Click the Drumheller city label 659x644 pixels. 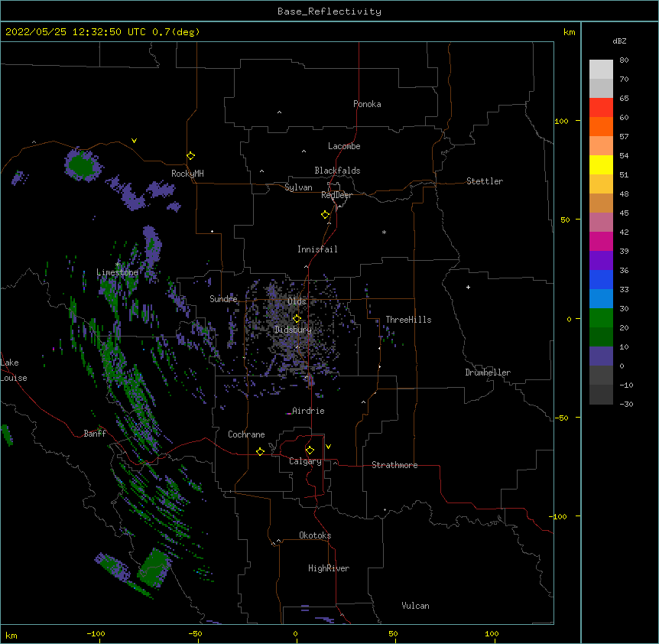[488, 372]
